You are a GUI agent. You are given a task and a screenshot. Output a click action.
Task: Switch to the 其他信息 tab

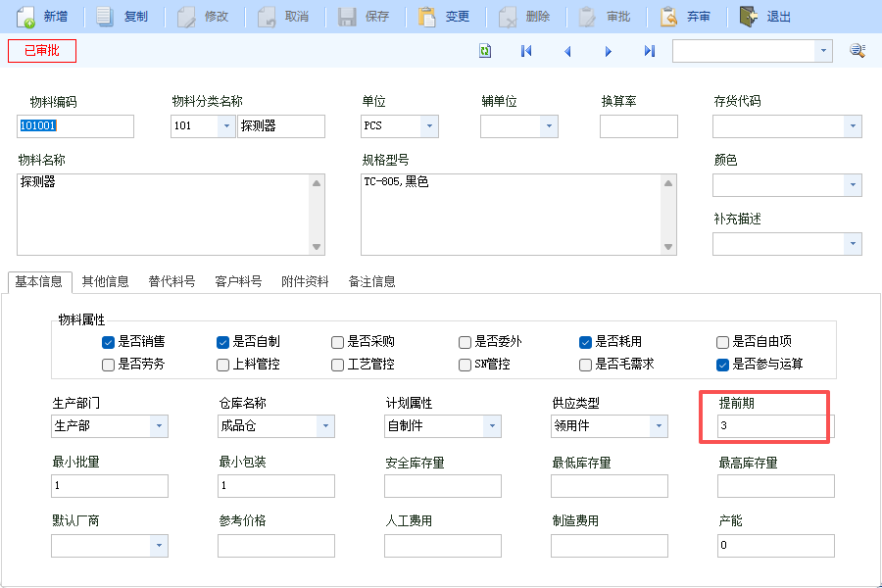coord(105,281)
